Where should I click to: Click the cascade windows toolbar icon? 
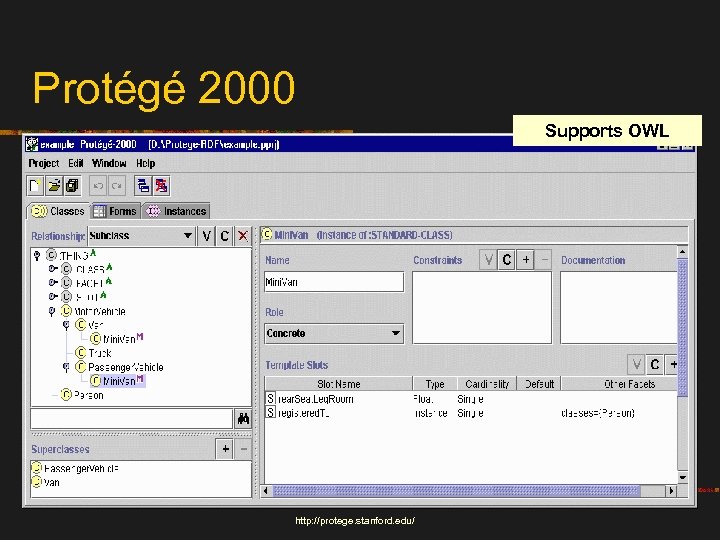[x=143, y=186]
